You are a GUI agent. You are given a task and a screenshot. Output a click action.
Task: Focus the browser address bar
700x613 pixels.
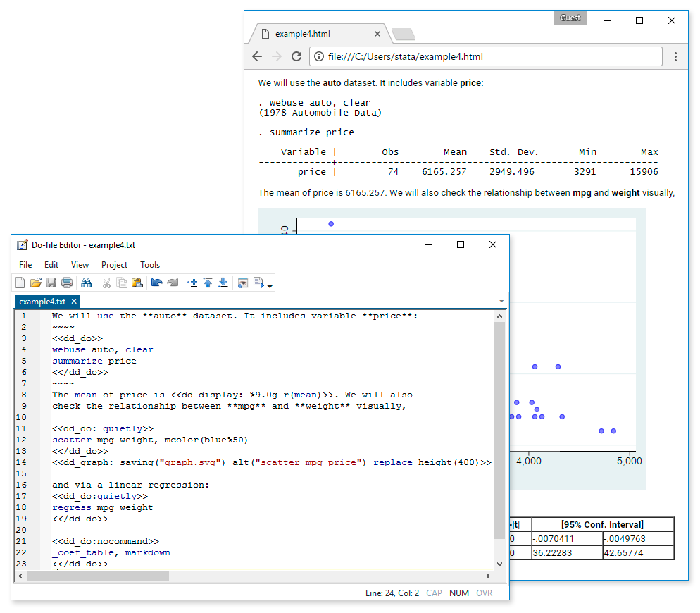486,56
